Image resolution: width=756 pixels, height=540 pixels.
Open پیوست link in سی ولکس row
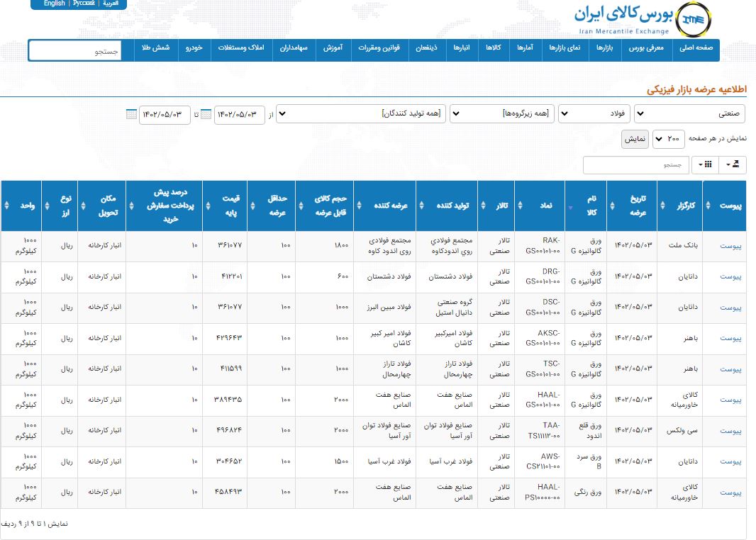730,431
